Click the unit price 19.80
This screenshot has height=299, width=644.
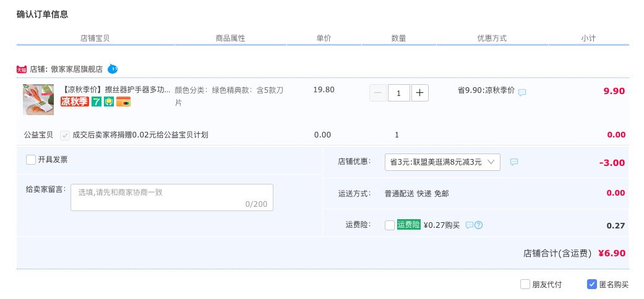click(x=324, y=90)
